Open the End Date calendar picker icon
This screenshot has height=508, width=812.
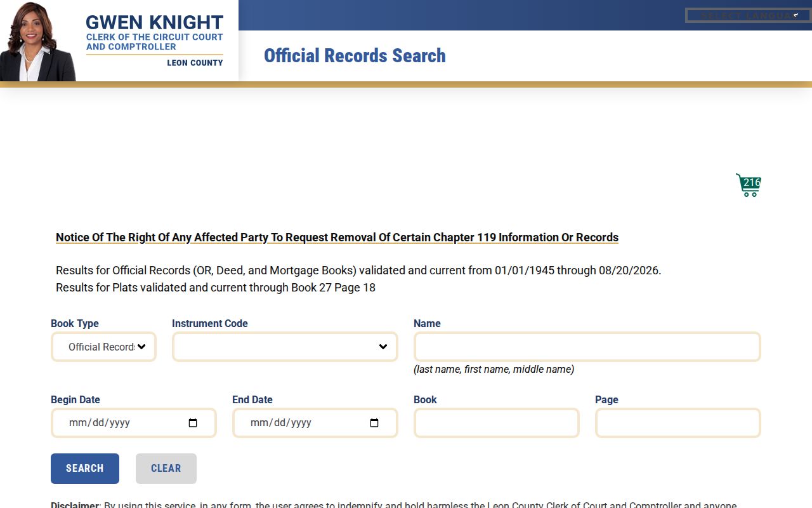pos(374,423)
